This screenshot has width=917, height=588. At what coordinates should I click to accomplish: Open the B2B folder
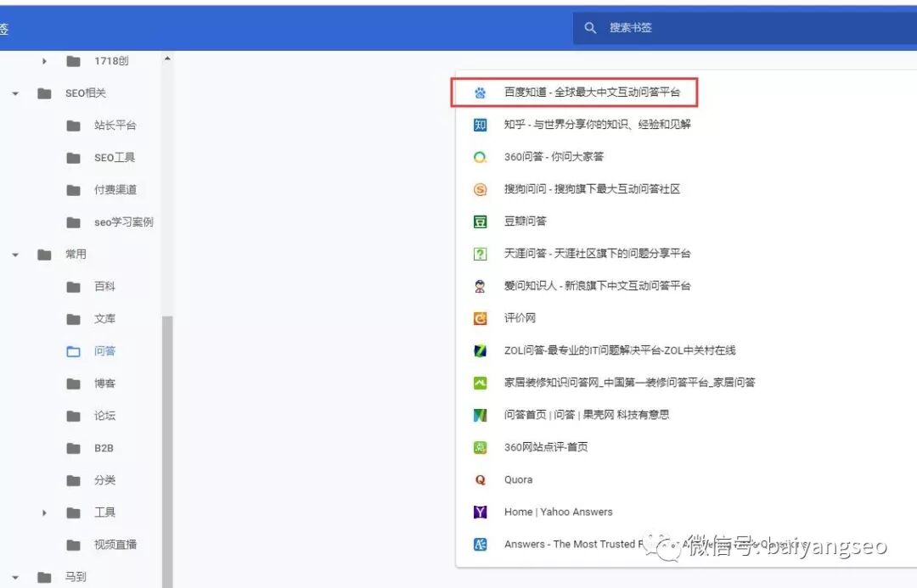click(104, 448)
